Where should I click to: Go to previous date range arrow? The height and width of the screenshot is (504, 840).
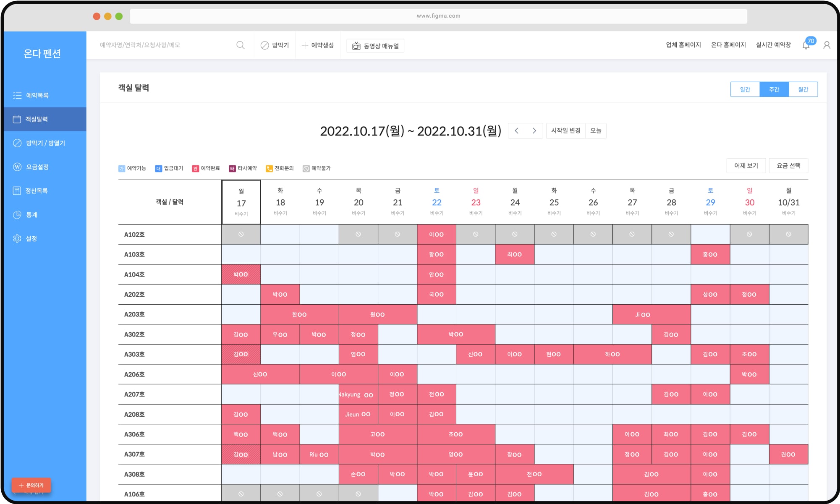point(517,131)
